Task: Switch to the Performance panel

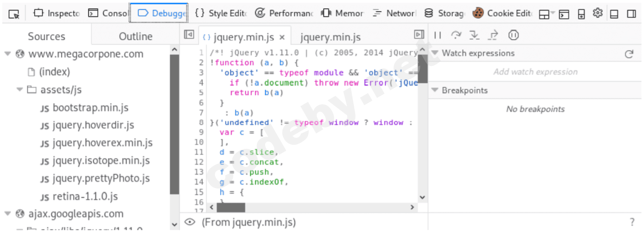Action: pyautogui.click(x=284, y=14)
